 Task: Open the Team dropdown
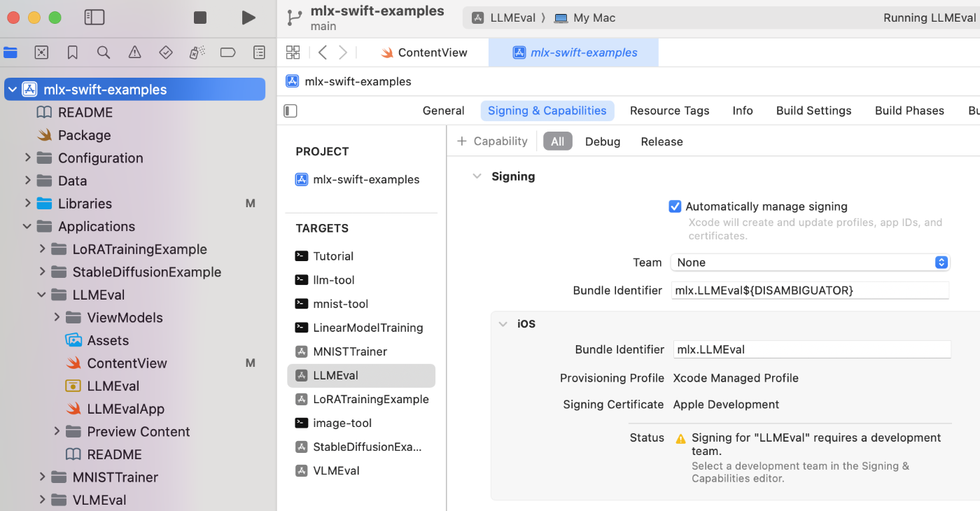pos(810,262)
